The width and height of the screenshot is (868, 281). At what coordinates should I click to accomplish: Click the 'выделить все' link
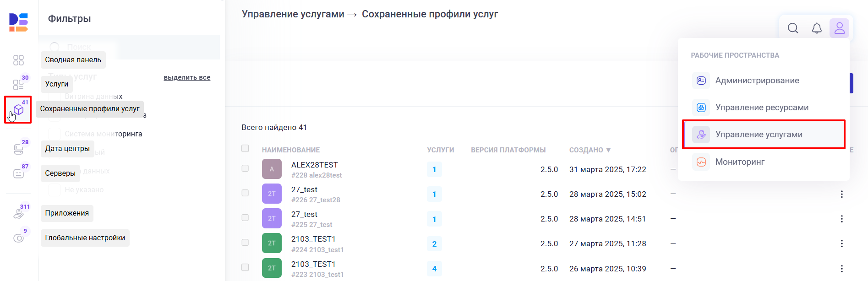[x=187, y=77]
